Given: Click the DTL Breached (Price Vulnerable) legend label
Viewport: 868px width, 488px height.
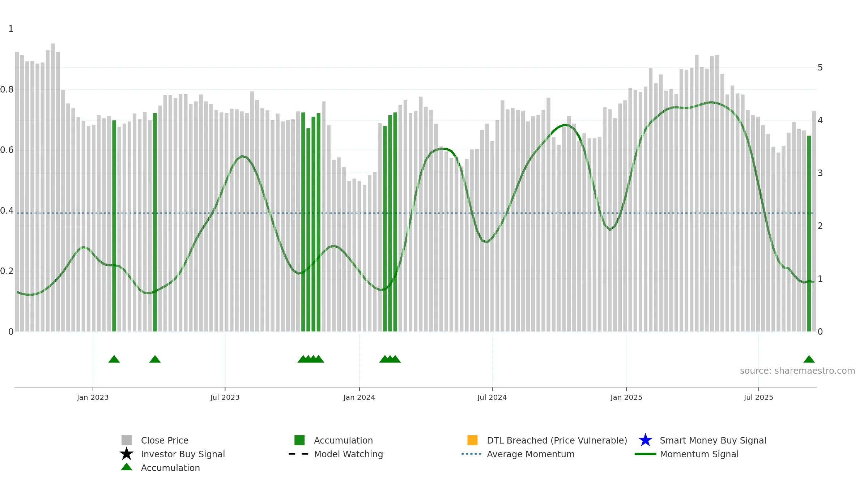Looking at the screenshot, I should point(557,440).
